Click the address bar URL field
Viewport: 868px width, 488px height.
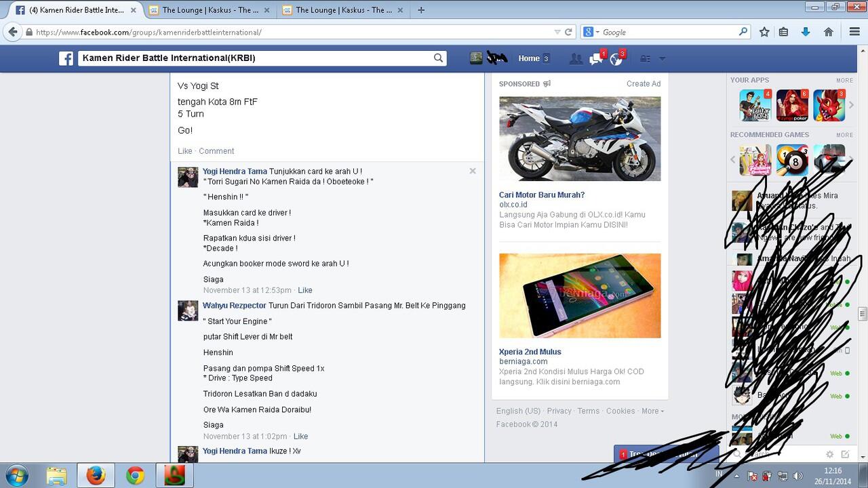(292, 32)
